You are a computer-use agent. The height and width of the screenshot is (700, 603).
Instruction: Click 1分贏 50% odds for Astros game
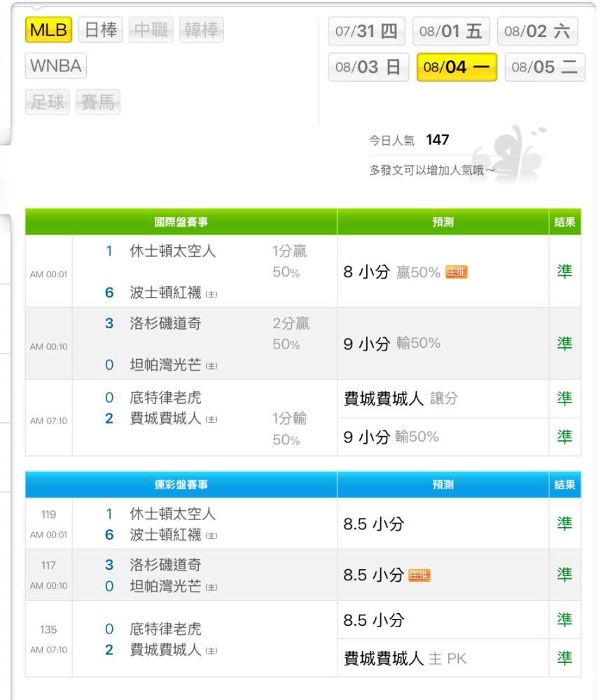pos(290,262)
